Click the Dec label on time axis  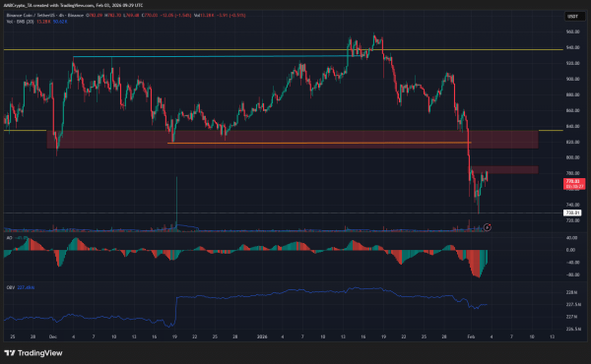53,336
